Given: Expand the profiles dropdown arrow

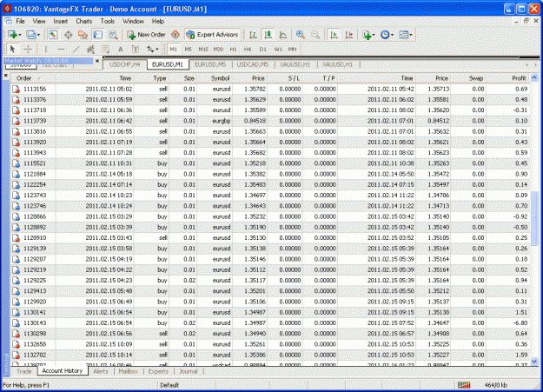Looking at the screenshot, I should click(38, 35).
